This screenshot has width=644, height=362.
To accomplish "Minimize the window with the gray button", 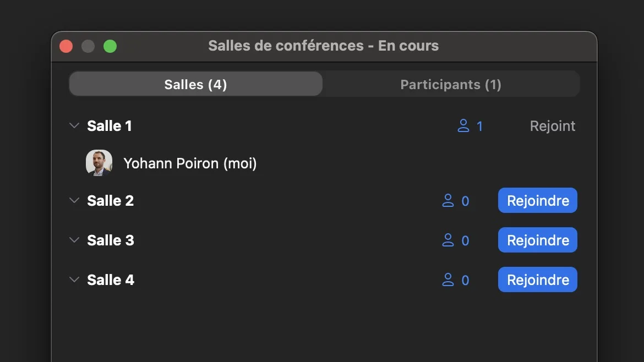I will (x=88, y=46).
